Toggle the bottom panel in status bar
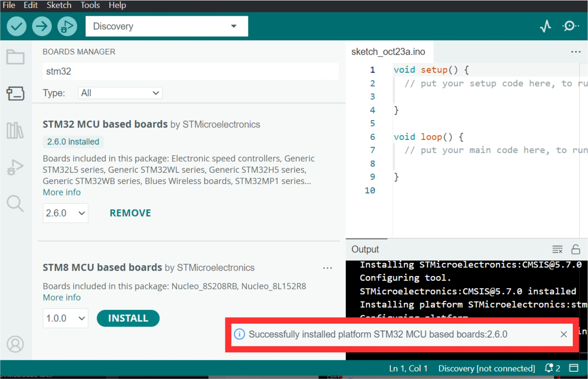This screenshot has width=588, height=379. 574,368
